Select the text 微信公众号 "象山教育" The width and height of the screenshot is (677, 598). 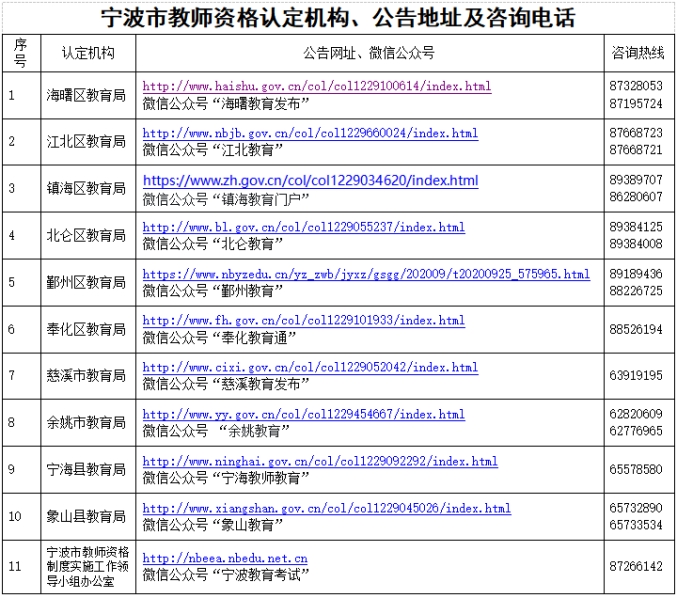click(x=213, y=525)
